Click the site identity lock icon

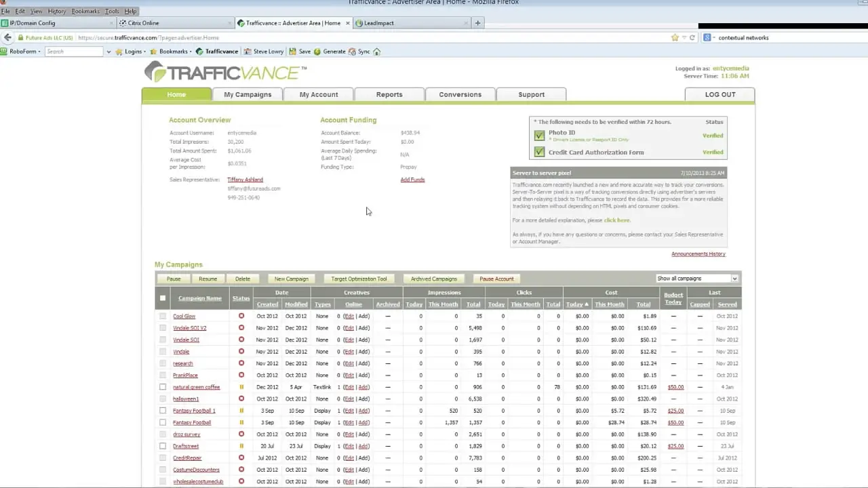click(x=20, y=38)
